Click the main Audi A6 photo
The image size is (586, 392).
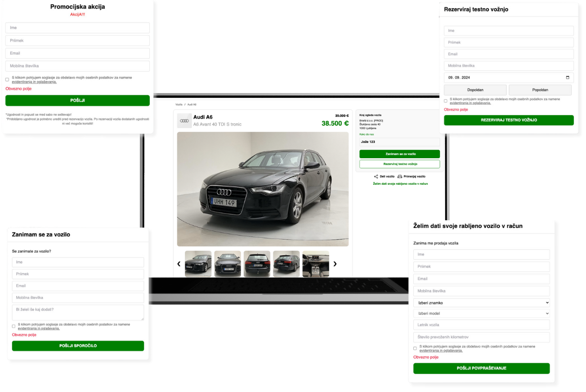[263, 189]
